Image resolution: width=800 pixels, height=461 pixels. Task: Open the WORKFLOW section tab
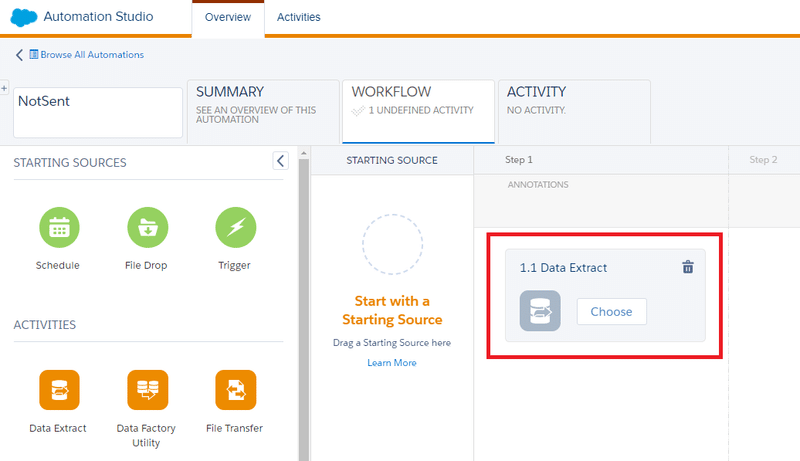click(x=418, y=111)
